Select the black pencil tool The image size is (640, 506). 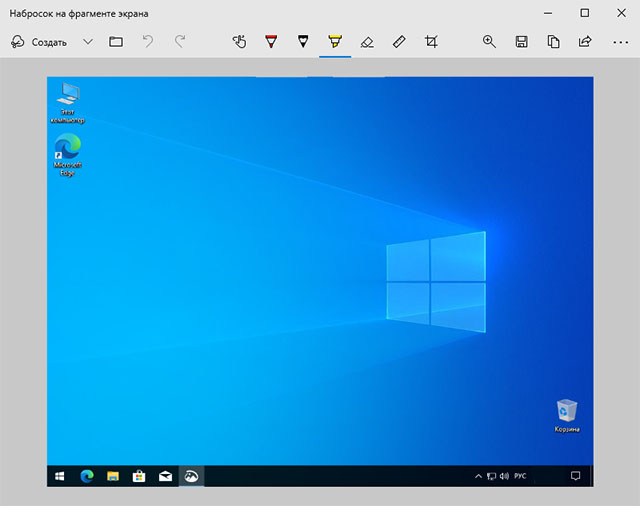coord(303,42)
